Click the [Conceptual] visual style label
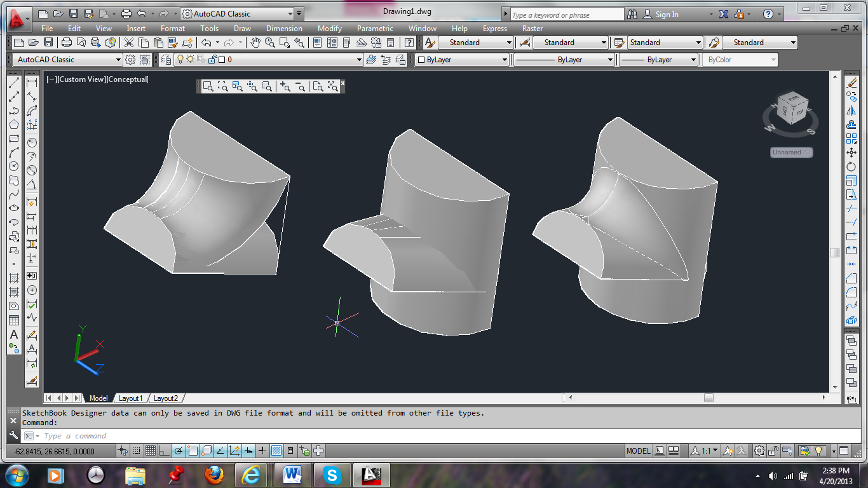Screen dimensions: 868x488 coord(128,79)
